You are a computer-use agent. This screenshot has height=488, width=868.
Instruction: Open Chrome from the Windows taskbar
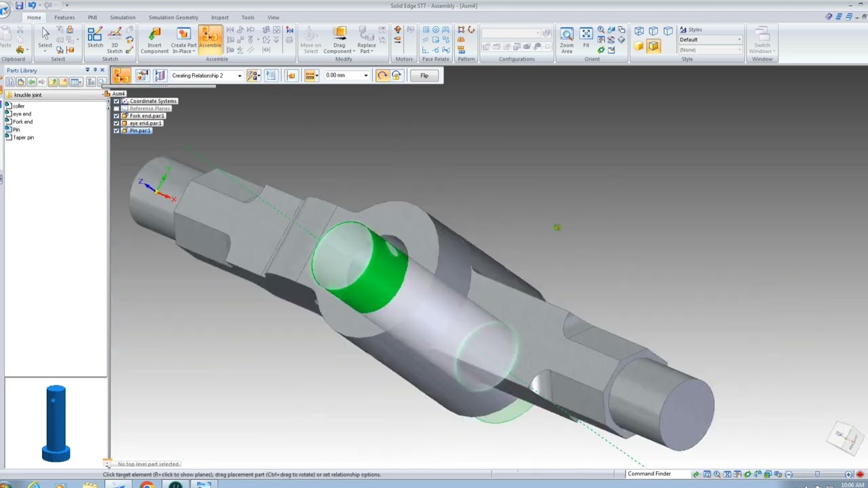pos(146,485)
